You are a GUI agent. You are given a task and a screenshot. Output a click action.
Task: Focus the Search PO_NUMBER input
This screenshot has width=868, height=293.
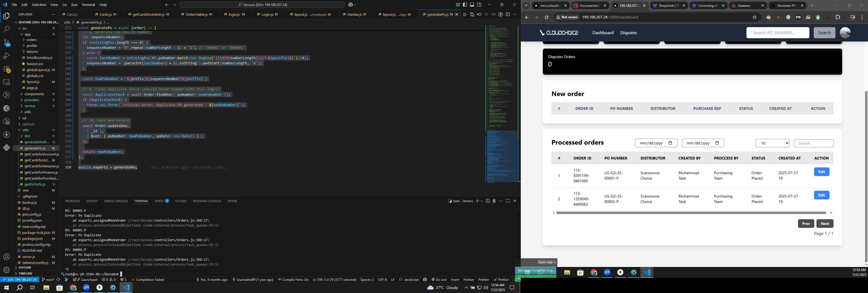tap(777, 33)
